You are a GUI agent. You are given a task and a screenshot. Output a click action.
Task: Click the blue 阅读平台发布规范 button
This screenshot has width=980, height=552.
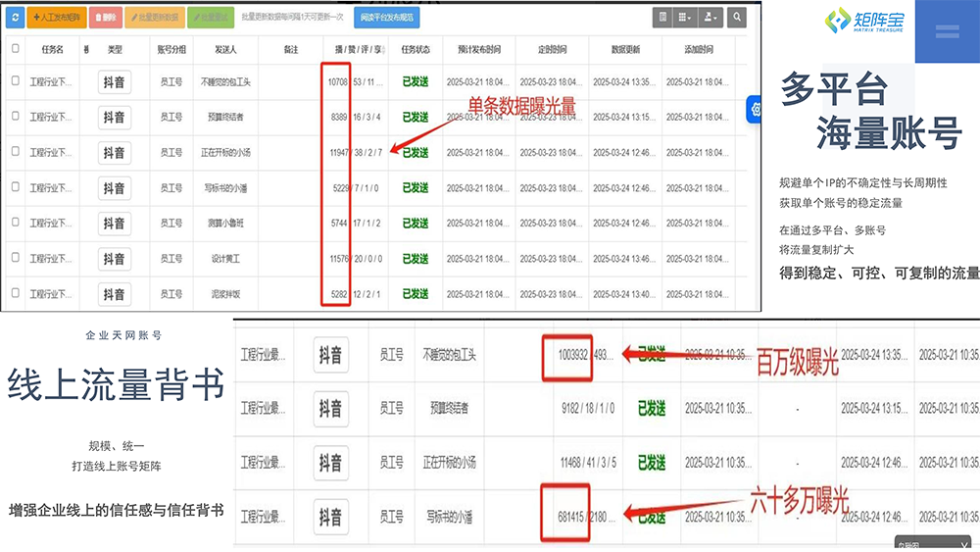point(387,18)
